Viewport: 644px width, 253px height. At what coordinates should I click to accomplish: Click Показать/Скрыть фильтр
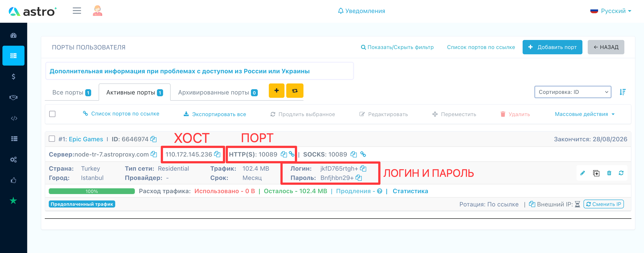click(x=397, y=47)
